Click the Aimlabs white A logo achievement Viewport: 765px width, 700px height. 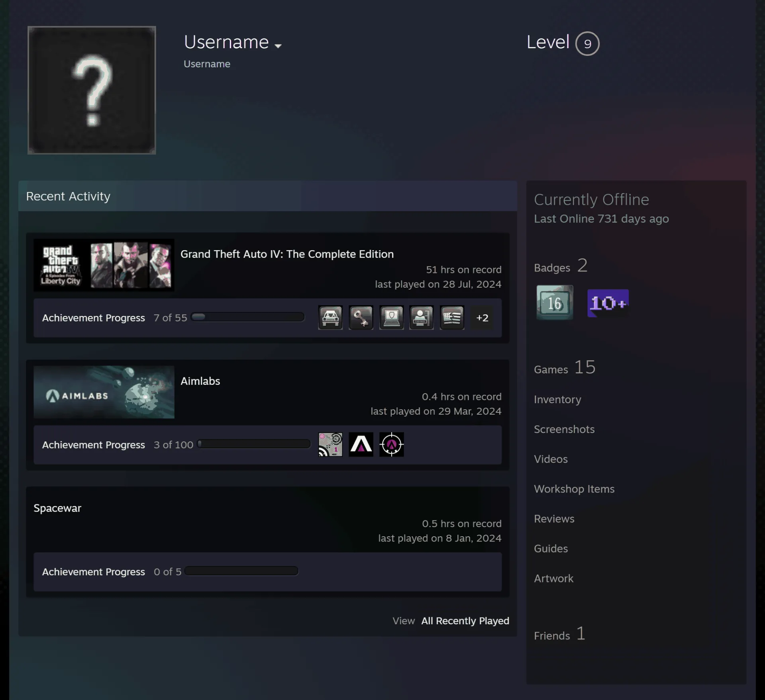[361, 444]
